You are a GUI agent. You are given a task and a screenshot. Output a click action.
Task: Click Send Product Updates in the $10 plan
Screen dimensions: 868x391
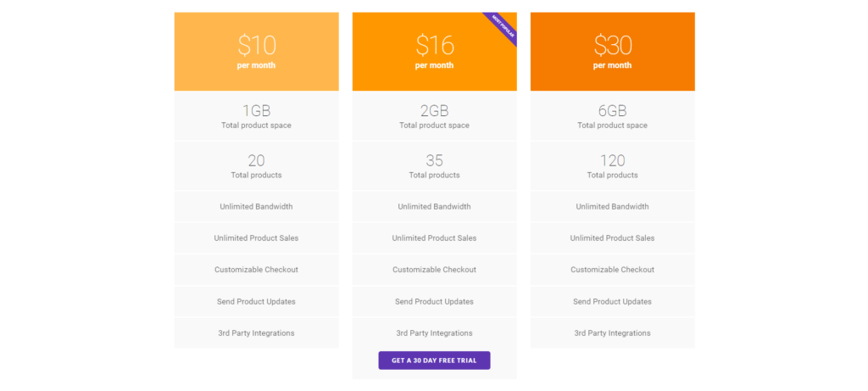pyautogui.click(x=256, y=302)
